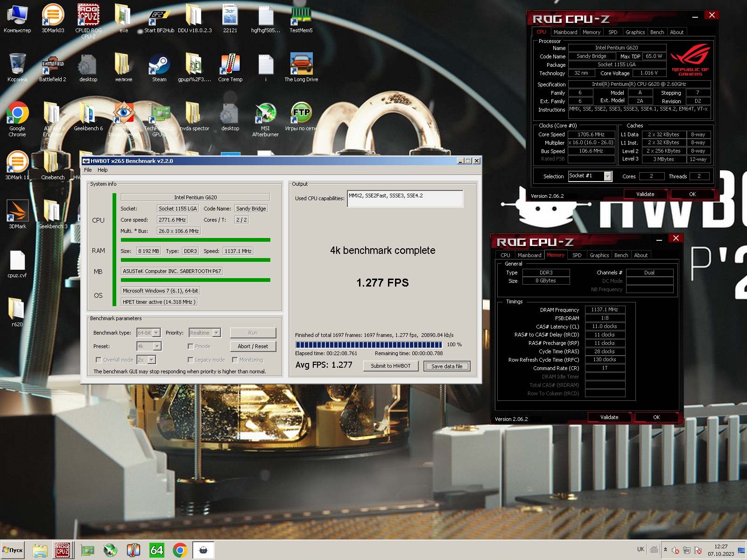Click the AIDA64 taskbar icon

pos(157,551)
